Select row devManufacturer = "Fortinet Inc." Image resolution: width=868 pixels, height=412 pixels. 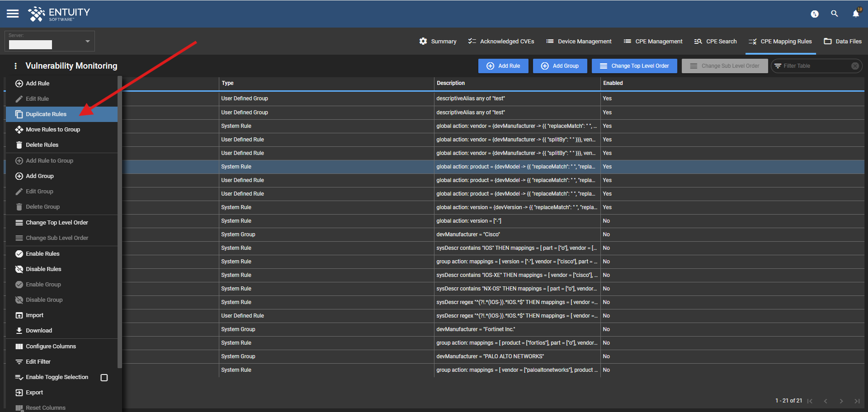(493, 329)
